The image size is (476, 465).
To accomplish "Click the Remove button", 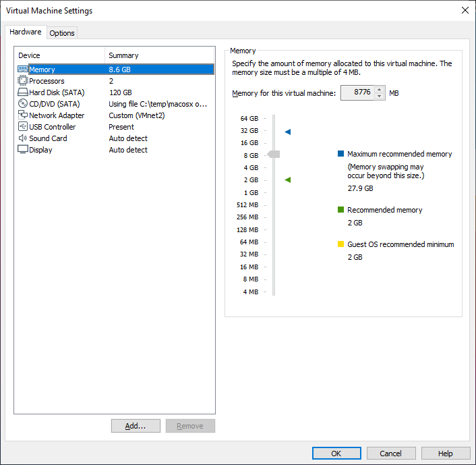I will tap(190, 426).
